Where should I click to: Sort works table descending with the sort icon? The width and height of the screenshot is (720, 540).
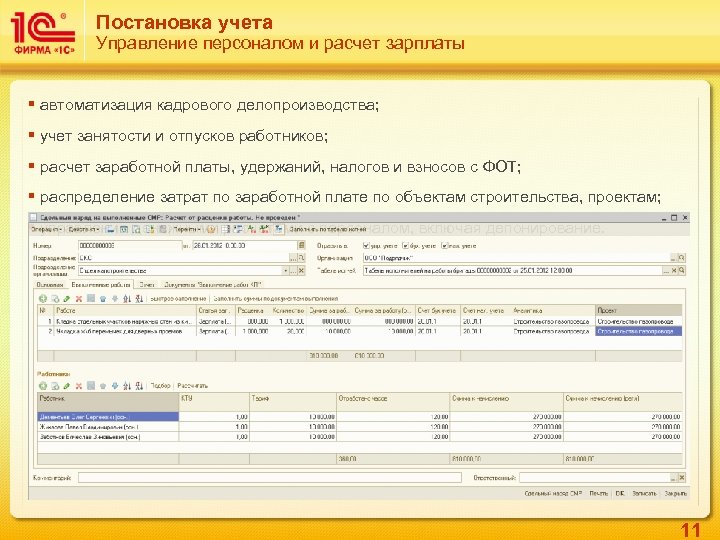139,298
